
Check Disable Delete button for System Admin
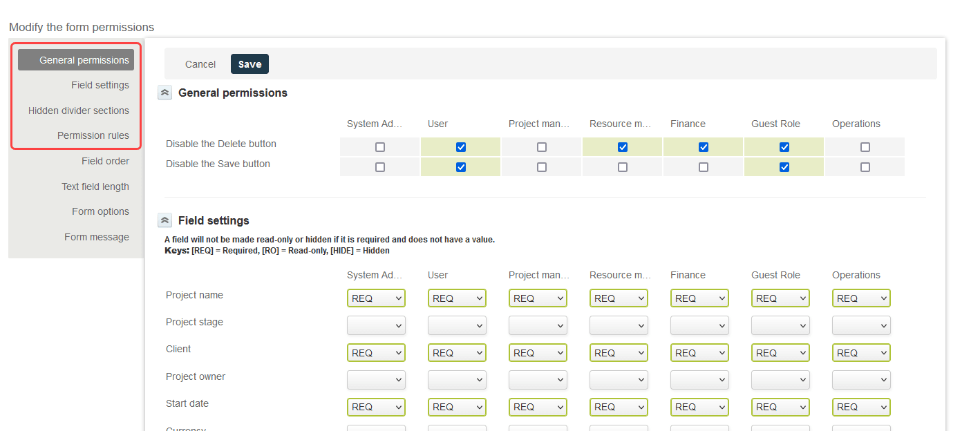(x=380, y=147)
